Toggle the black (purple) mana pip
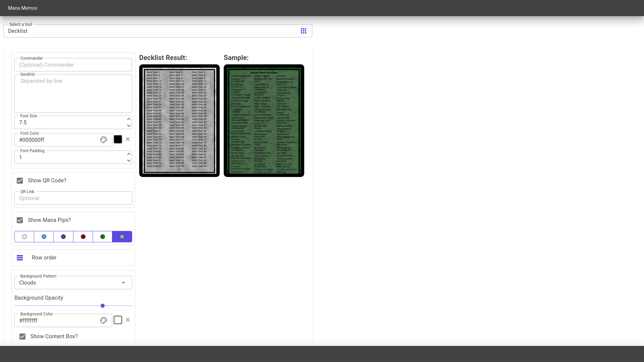644x362 pixels. (x=63, y=237)
